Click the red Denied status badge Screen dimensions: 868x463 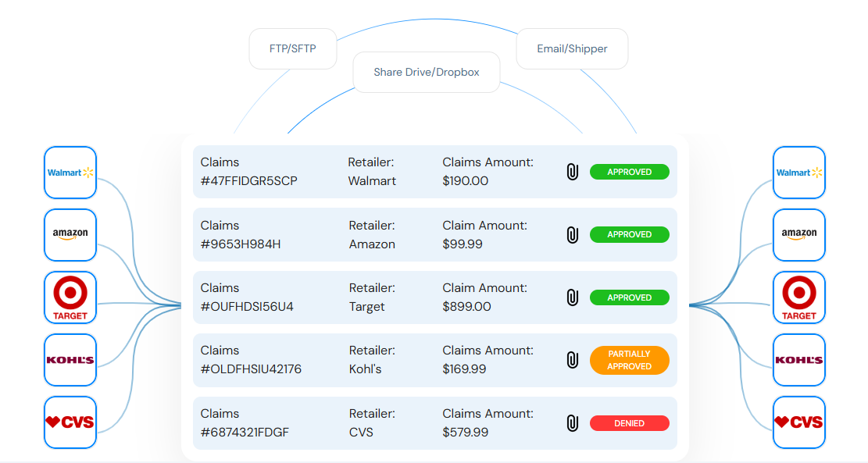point(629,423)
